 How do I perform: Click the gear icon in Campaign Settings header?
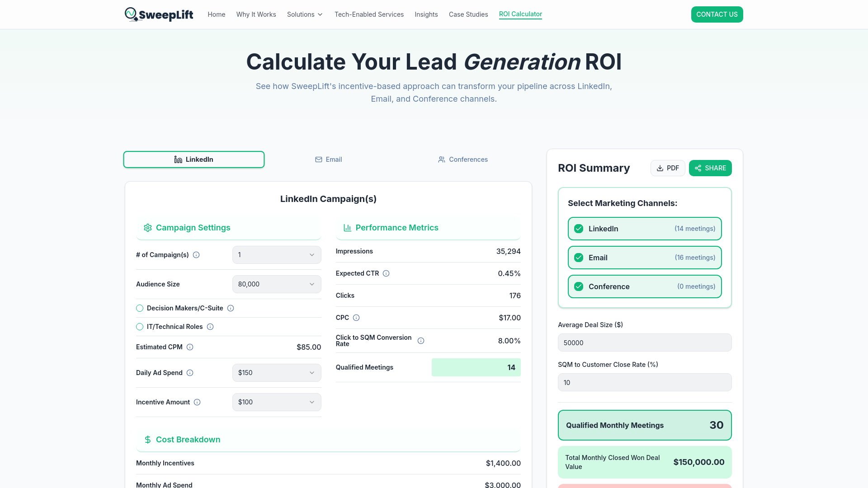tap(148, 228)
